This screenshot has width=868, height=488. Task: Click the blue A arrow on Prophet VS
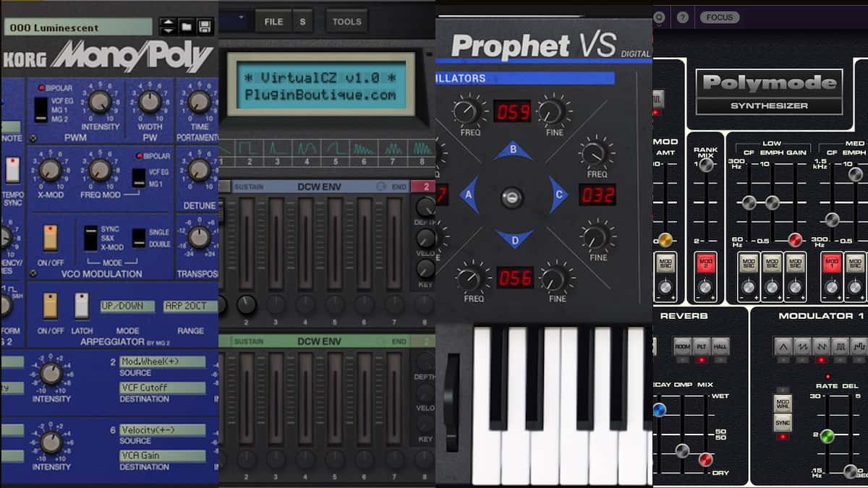[x=469, y=195]
